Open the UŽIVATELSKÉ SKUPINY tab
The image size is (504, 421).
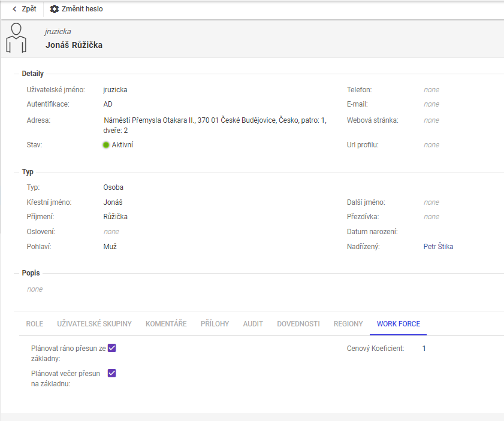(94, 323)
